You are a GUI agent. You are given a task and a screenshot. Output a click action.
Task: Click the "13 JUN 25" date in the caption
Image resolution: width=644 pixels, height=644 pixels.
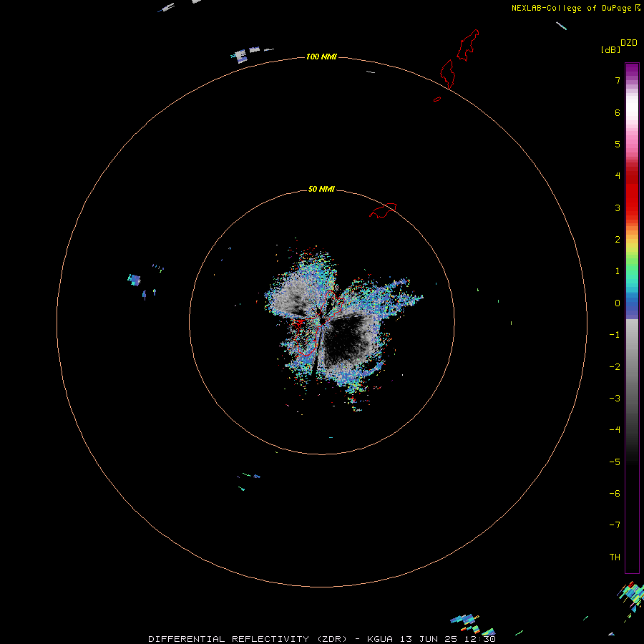pyautogui.click(x=429, y=639)
